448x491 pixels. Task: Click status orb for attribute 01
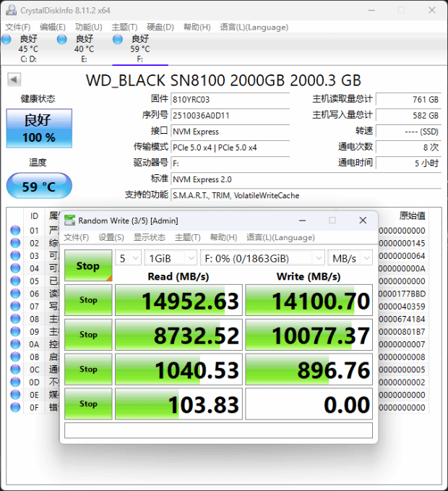pos(15,231)
